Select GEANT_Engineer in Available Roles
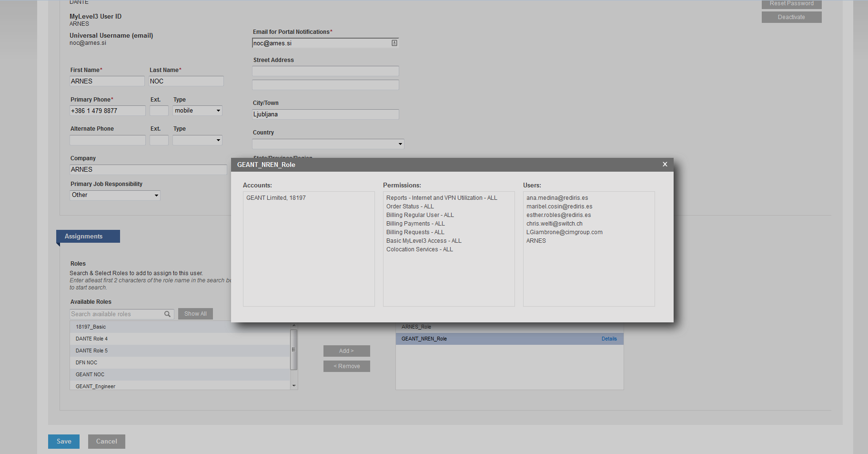This screenshot has width=868, height=454. 180,385
